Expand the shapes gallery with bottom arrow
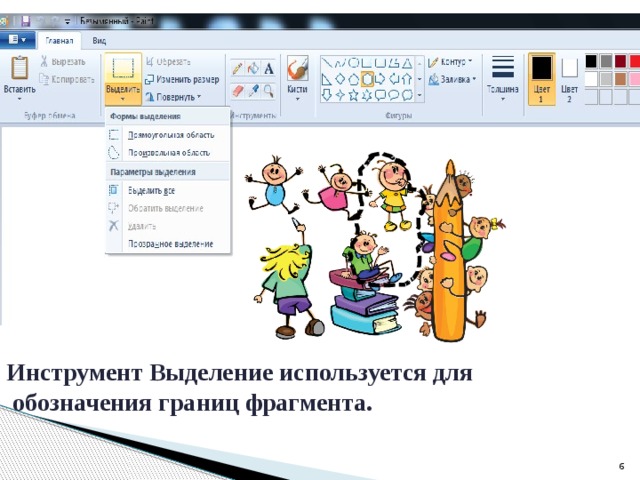Image resolution: width=640 pixels, height=480 pixels. (x=420, y=96)
